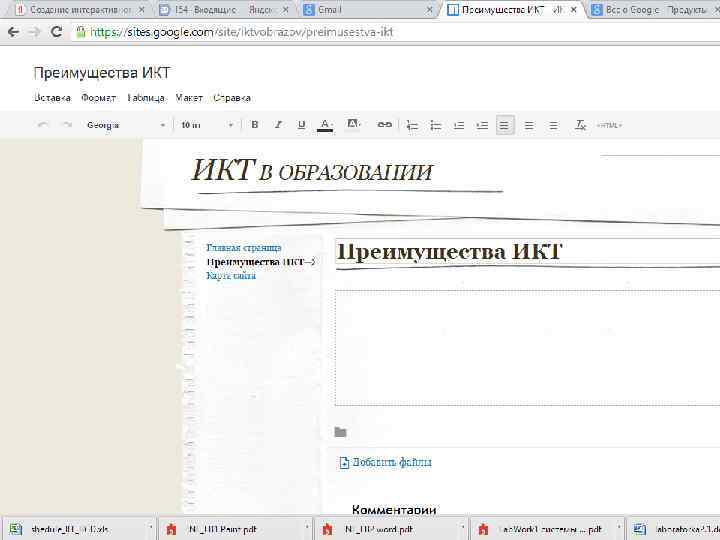Click the insert link icon
Viewport: 720px width, 540px height.
pyautogui.click(x=384, y=125)
